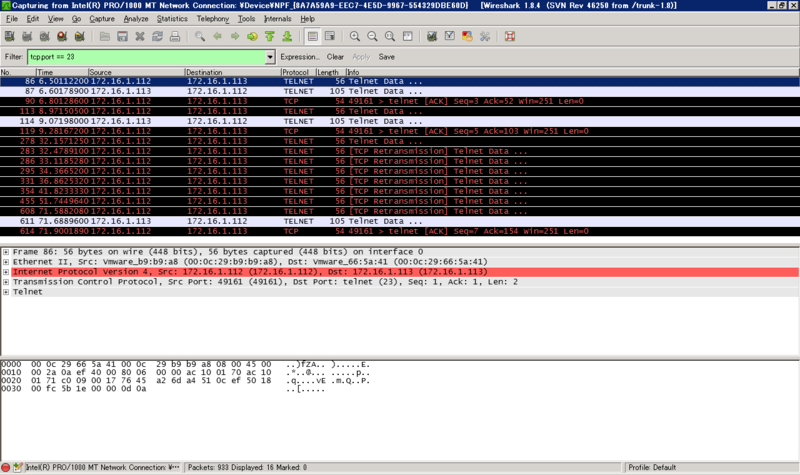Zoom out packet text
This screenshot has width=800, height=475.
click(372, 36)
